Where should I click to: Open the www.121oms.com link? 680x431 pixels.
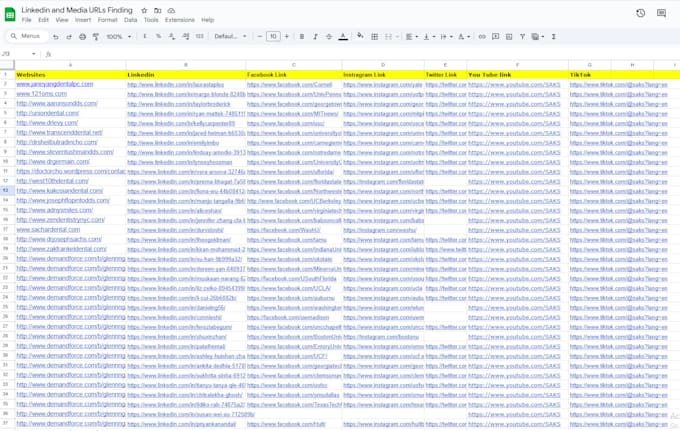pyautogui.click(x=42, y=94)
